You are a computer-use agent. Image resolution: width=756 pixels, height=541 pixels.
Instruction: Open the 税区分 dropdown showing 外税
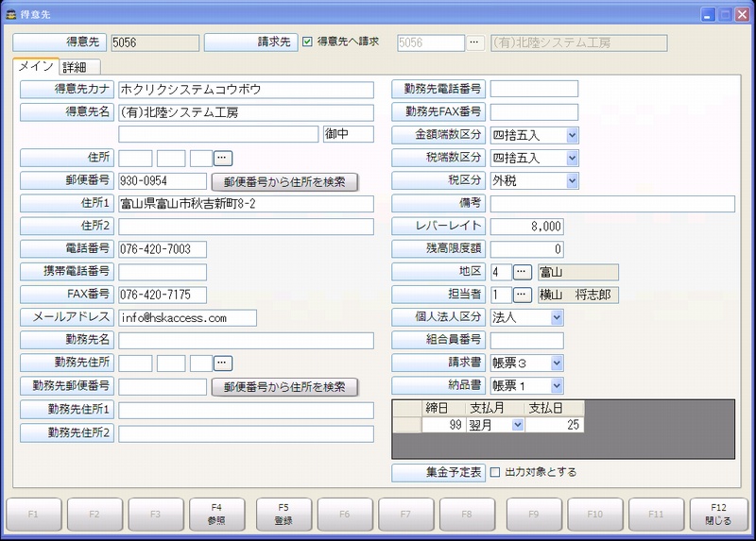coord(572,180)
